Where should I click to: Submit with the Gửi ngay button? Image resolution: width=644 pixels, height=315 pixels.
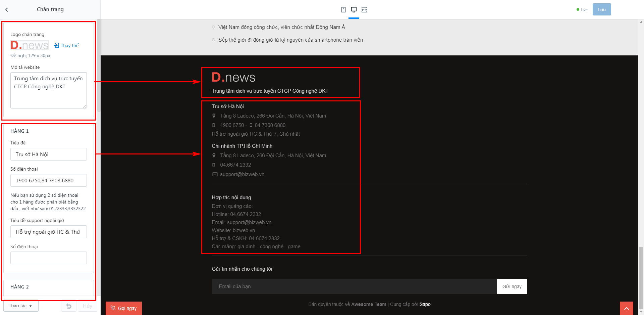[x=512, y=286]
